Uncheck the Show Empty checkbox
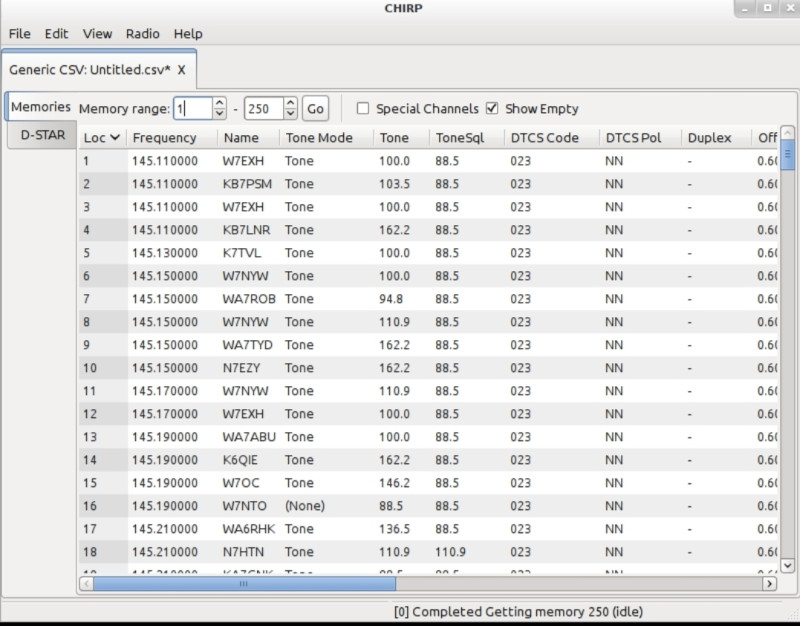Viewport: 800px width, 626px height. tap(492, 109)
